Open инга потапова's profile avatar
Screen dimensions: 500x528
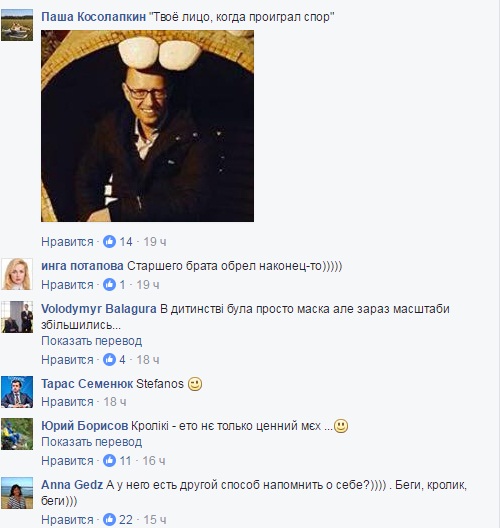(x=17, y=274)
